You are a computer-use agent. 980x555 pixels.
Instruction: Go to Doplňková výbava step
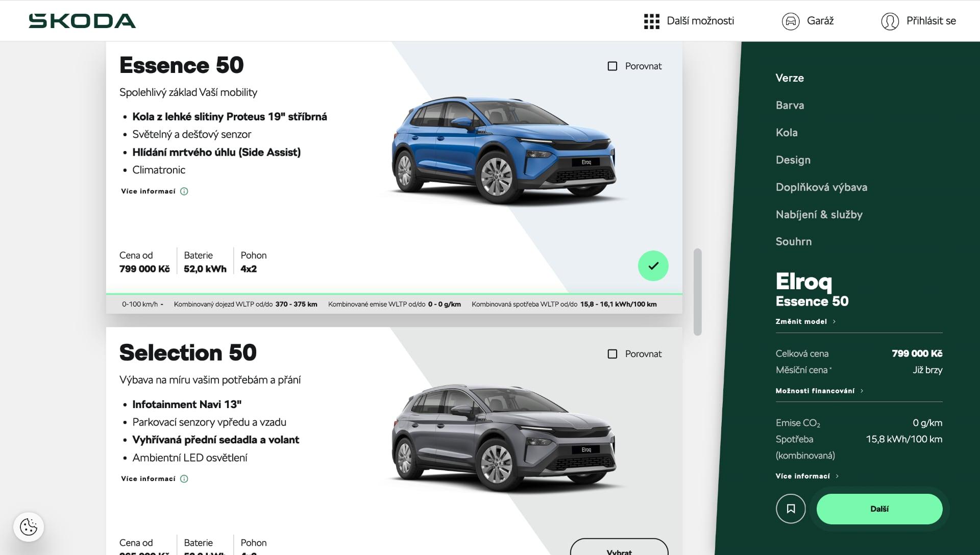click(821, 187)
